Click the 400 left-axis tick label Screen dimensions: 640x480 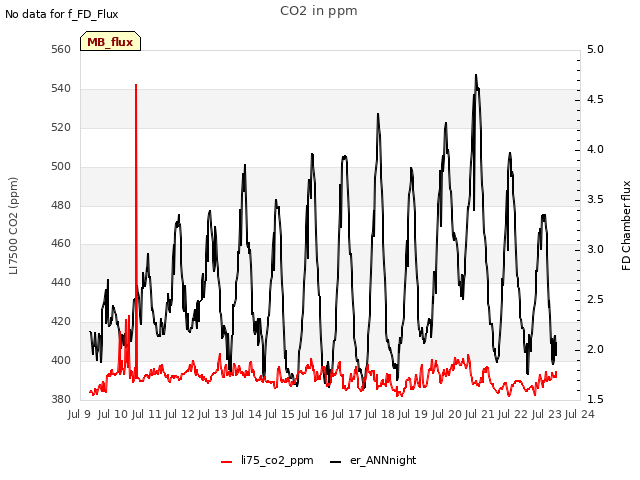coord(61,360)
